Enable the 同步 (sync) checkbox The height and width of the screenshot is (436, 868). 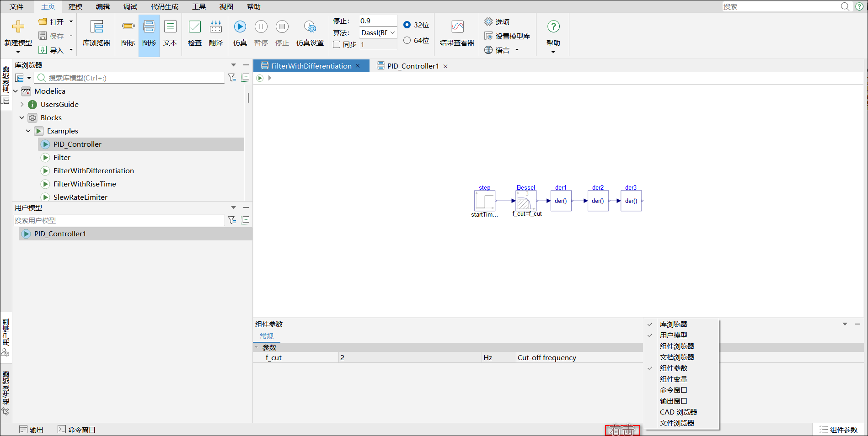(337, 44)
